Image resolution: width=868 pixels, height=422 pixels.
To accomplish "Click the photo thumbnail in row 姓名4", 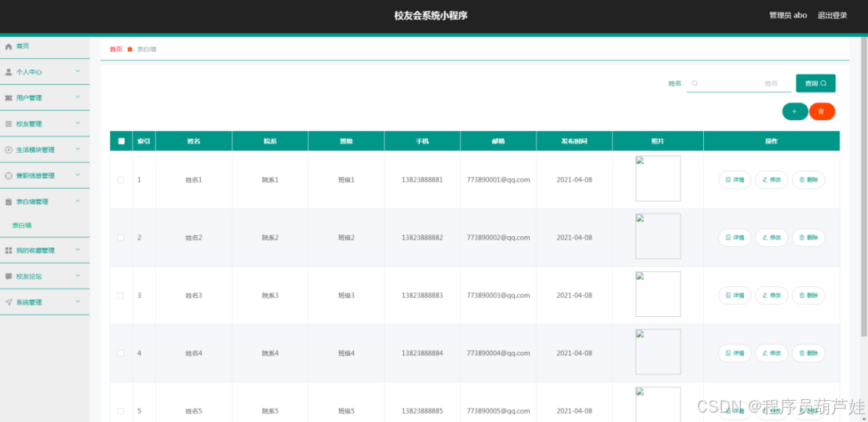I will (x=658, y=351).
